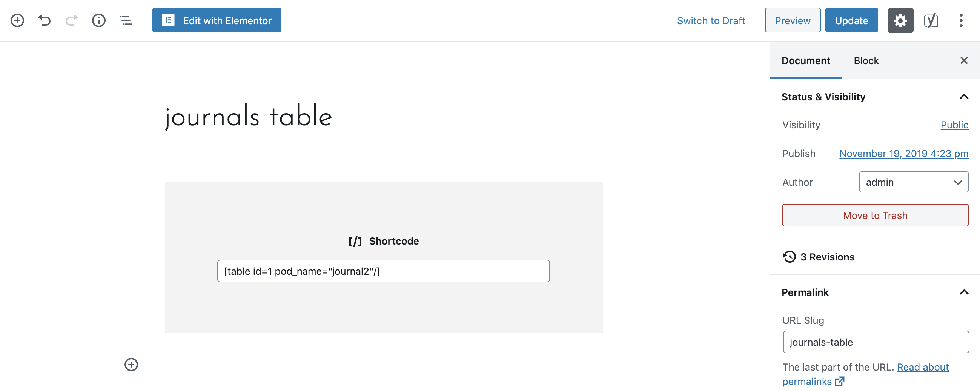980x391 pixels.
Task: Open the block navigation list icon
Action: click(x=126, y=20)
